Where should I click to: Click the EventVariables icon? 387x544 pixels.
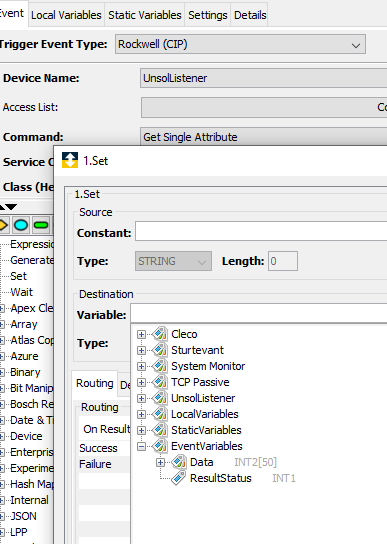tap(160, 445)
